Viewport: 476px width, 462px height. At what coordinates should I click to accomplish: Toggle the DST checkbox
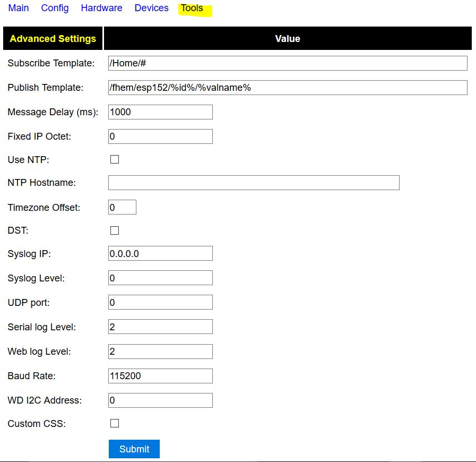tap(115, 230)
